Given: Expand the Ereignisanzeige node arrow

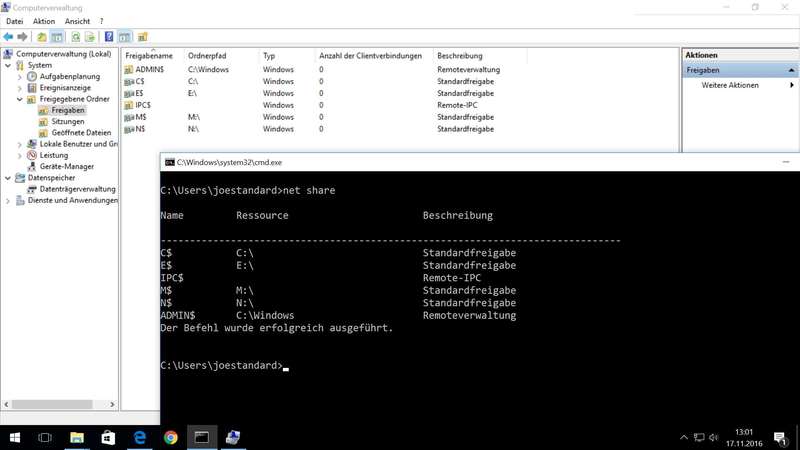Looking at the screenshot, I should [x=20, y=88].
